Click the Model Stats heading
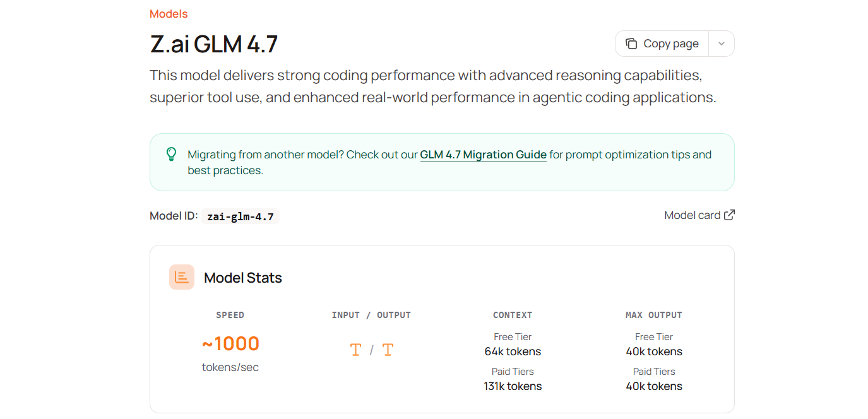This screenshot has height=419, width=868. click(x=243, y=278)
